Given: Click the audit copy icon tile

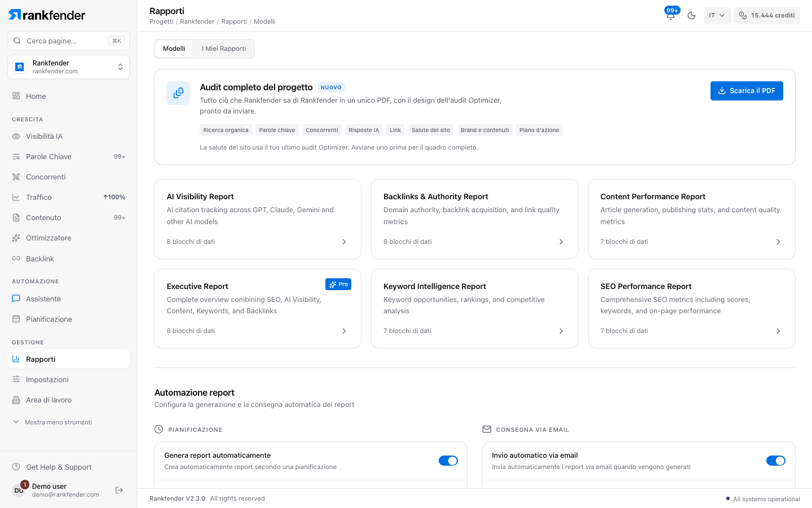Looking at the screenshot, I should 178,93.
